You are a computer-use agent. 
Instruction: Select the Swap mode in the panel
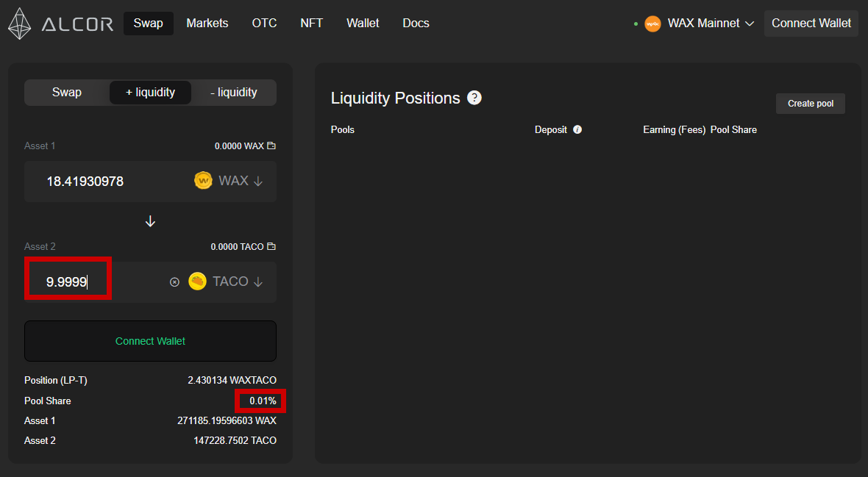pos(67,93)
